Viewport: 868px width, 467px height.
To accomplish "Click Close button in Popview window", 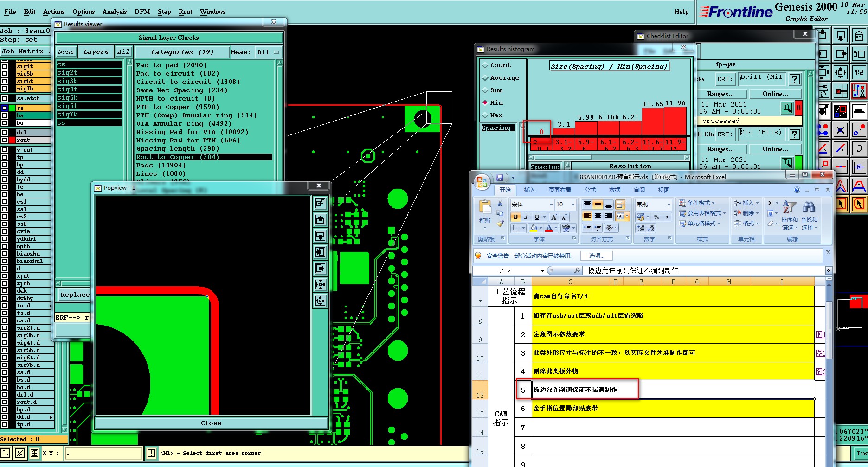I will [x=211, y=423].
